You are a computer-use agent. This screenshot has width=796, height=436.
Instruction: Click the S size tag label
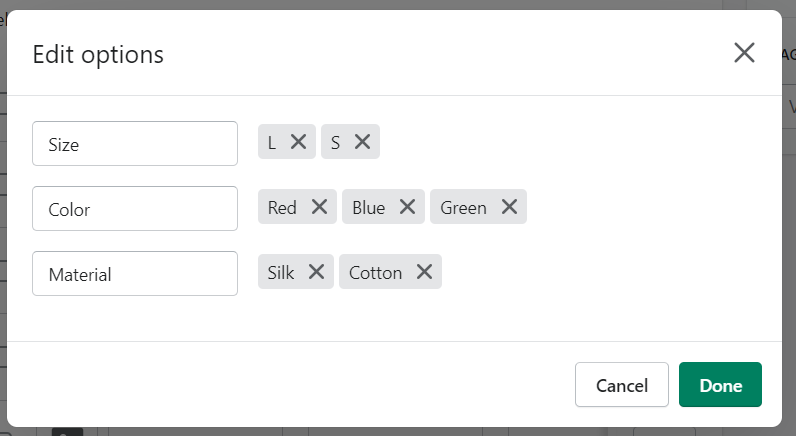[335, 143]
